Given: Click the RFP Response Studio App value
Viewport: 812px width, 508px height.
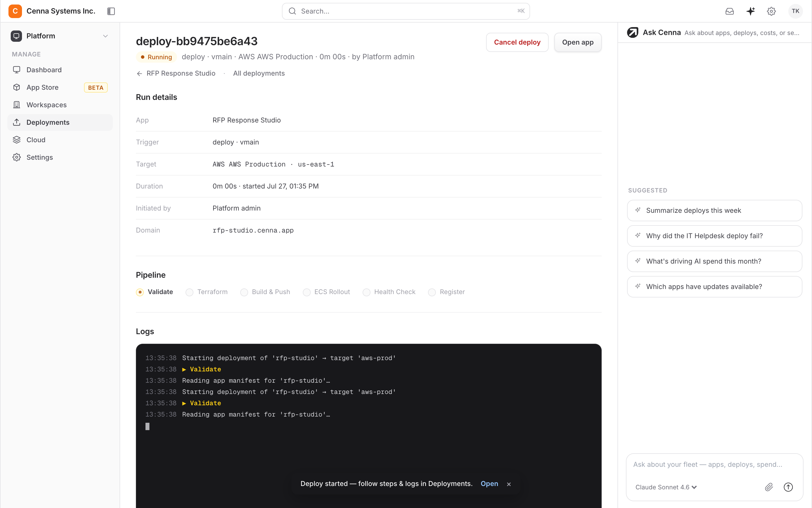Looking at the screenshot, I should pos(247,120).
